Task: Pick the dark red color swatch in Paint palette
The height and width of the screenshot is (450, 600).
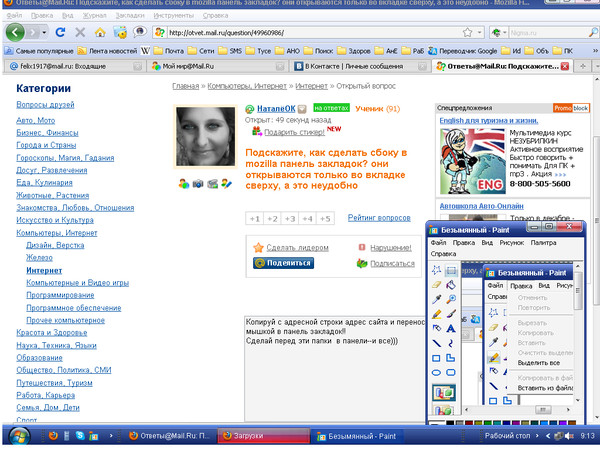Action: coord(469,423)
